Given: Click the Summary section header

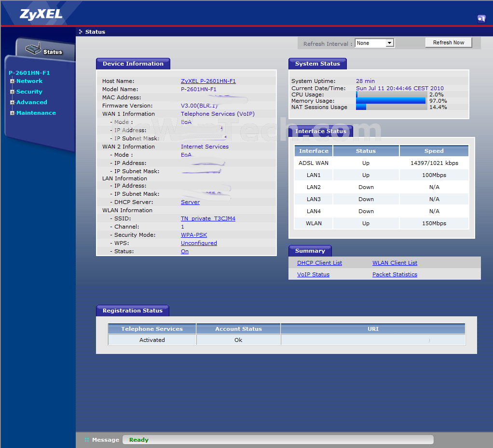Looking at the screenshot, I should pyautogui.click(x=310, y=251).
